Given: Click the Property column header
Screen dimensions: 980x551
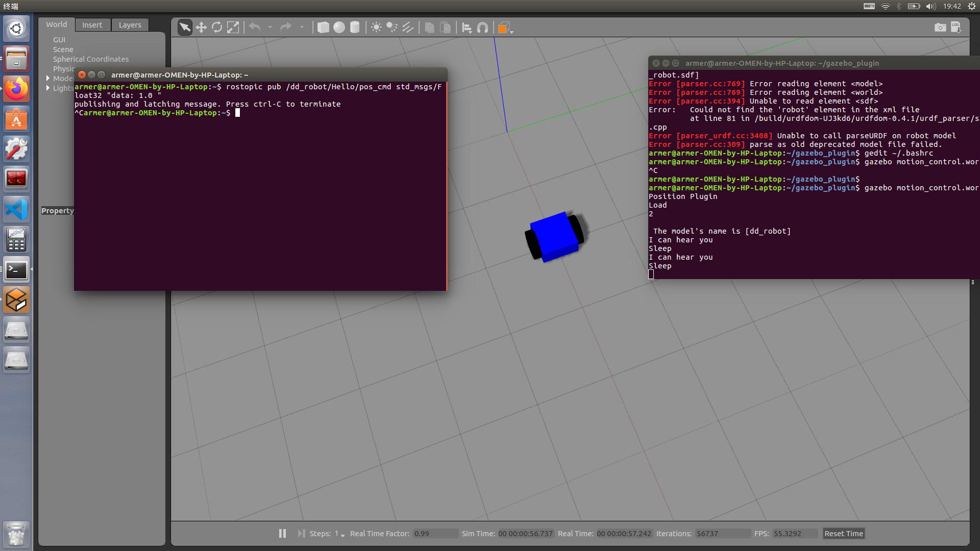Looking at the screenshot, I should pyautogui.click(x=57, y=211).
